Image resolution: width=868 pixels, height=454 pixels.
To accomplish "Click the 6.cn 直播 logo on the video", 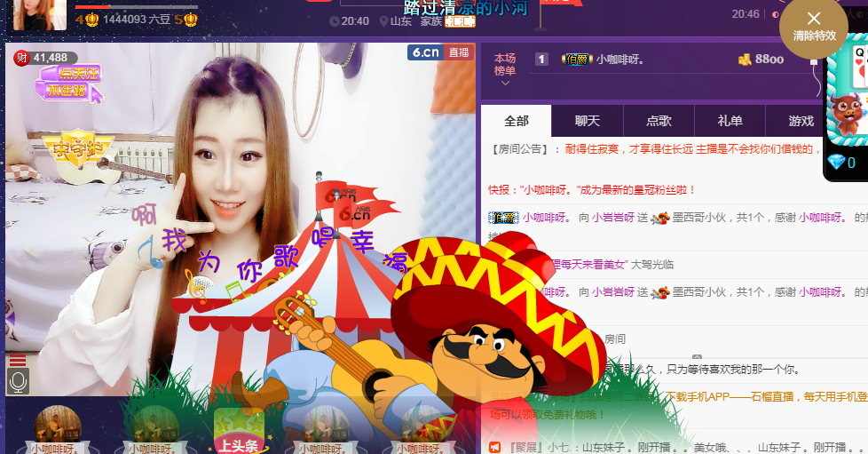I will [440, 52].
